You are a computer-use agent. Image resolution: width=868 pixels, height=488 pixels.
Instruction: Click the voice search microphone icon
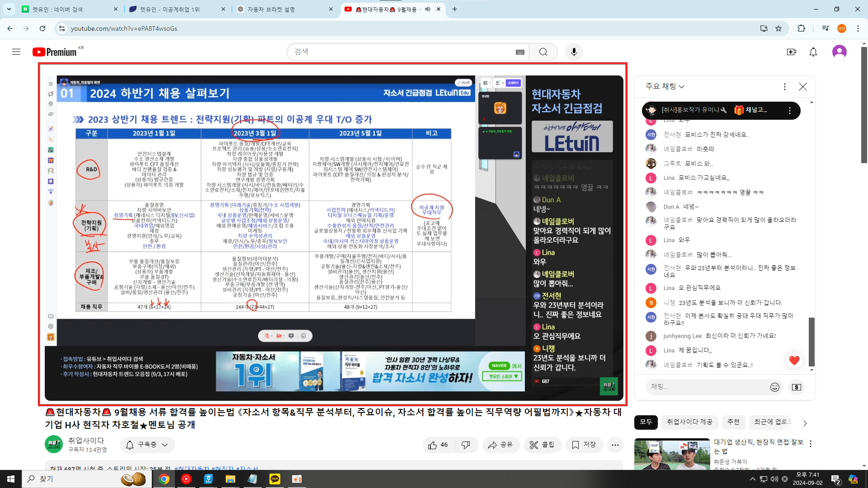[x=574, y=52]
